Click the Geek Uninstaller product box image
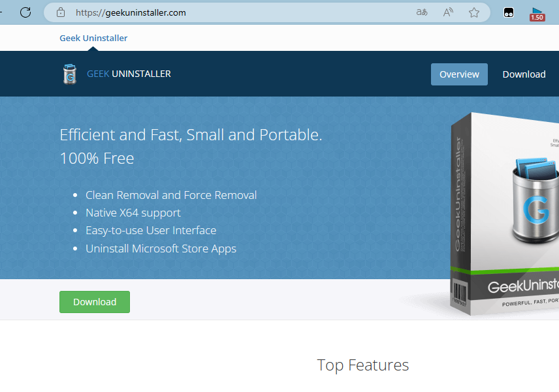This screenshot has width=559, height=392. (x=504, y=214)
